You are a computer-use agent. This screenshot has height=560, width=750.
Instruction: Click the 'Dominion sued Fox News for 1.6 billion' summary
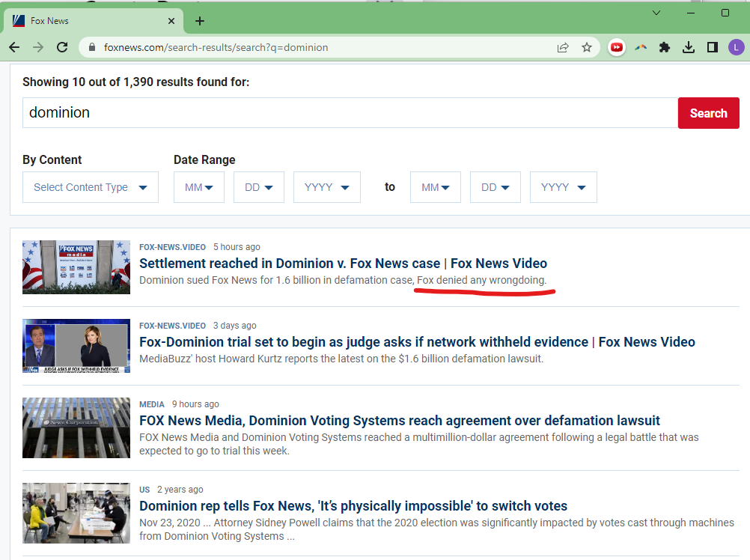tap(343, 280)
